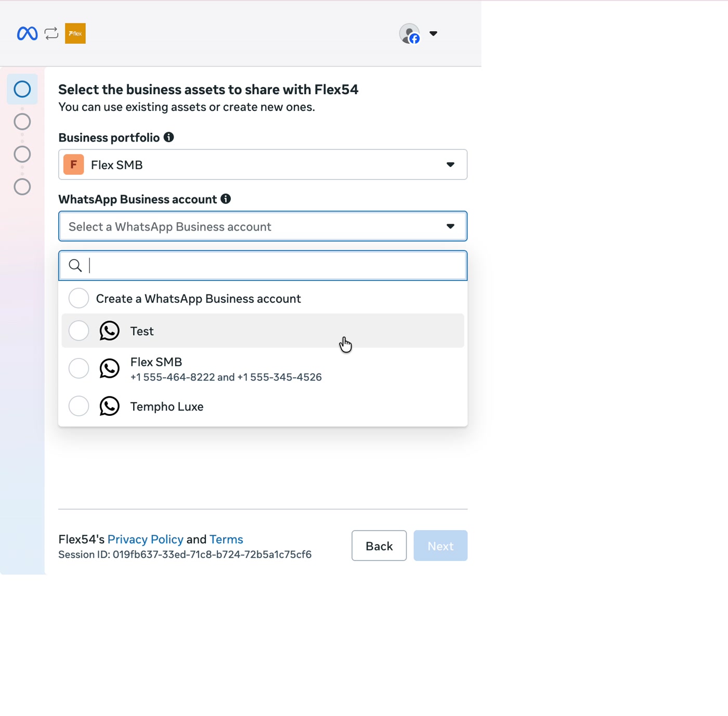Click the profile avatar with Facebook badge
Viewport: 728px width, 716px height.
(x=410, y=34)
